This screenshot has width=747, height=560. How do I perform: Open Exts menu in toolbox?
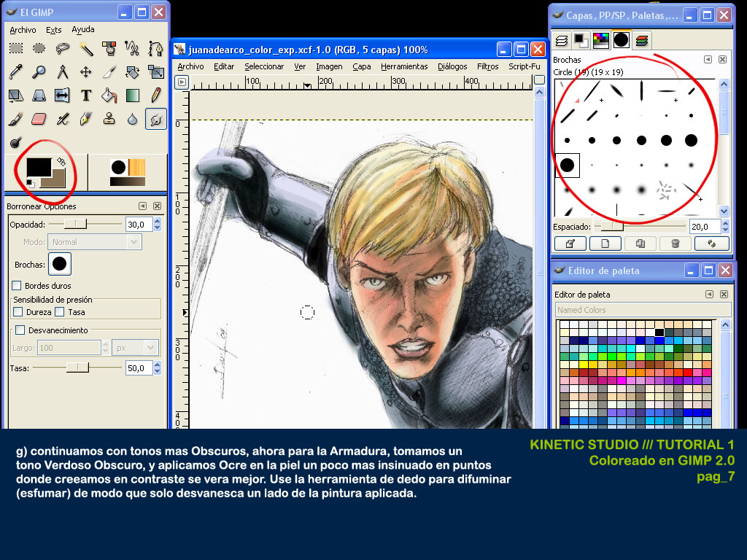(x=54, y=29)
